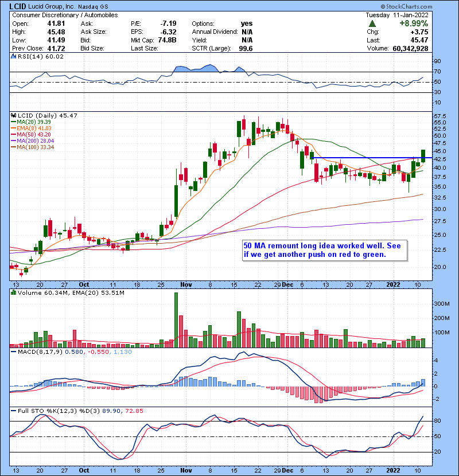Click the green up-arrow change indicator

372,24
